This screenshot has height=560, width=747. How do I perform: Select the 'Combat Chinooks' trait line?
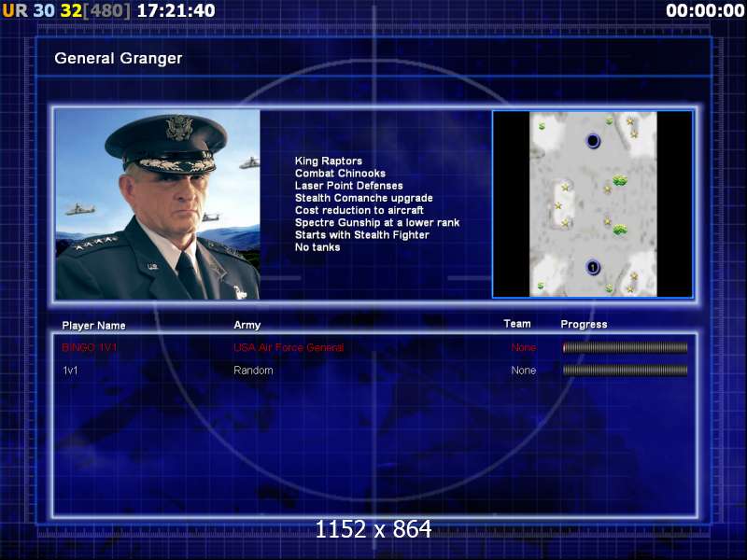pyautogui.click(x=340, y=173)
